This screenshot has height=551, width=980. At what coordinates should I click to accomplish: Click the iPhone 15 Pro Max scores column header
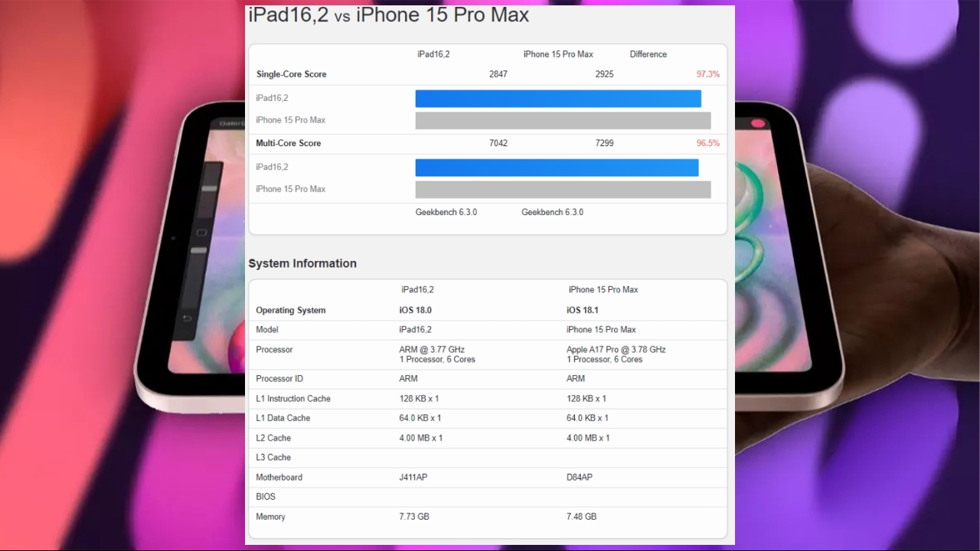(x=558, y=54)
